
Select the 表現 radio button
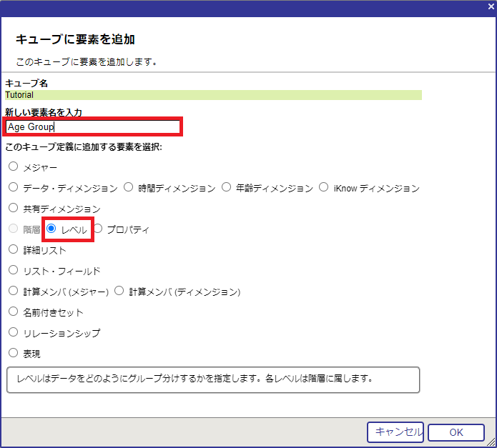(x=13, y=353)
